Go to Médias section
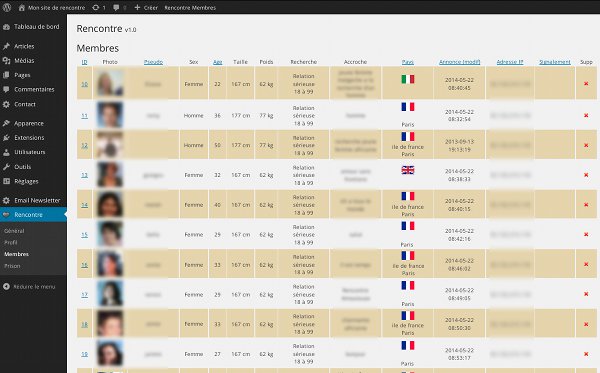 24,60
